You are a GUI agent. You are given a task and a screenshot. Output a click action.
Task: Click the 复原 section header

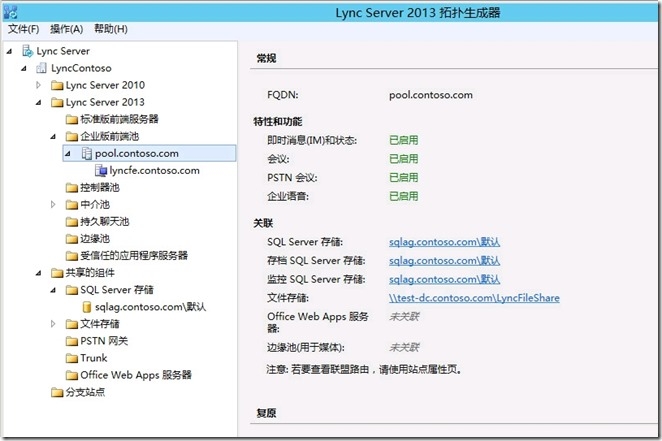tap(266, 413)
